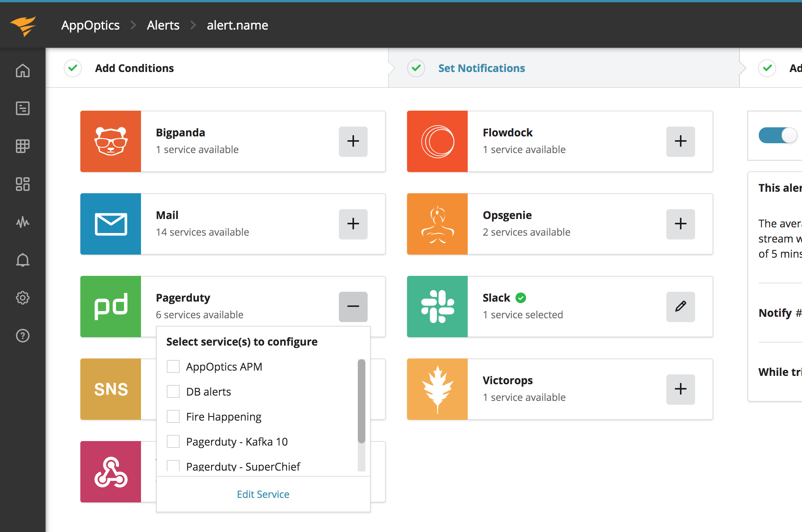View alerts via the bell icon
This screenshot has width=802, height=532.
tap(23, 260)
